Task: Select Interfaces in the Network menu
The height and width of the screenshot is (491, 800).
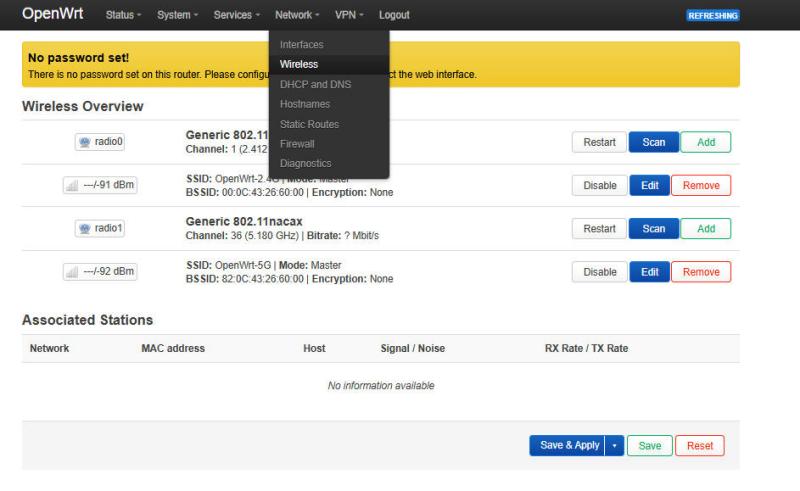Action: 329,44
